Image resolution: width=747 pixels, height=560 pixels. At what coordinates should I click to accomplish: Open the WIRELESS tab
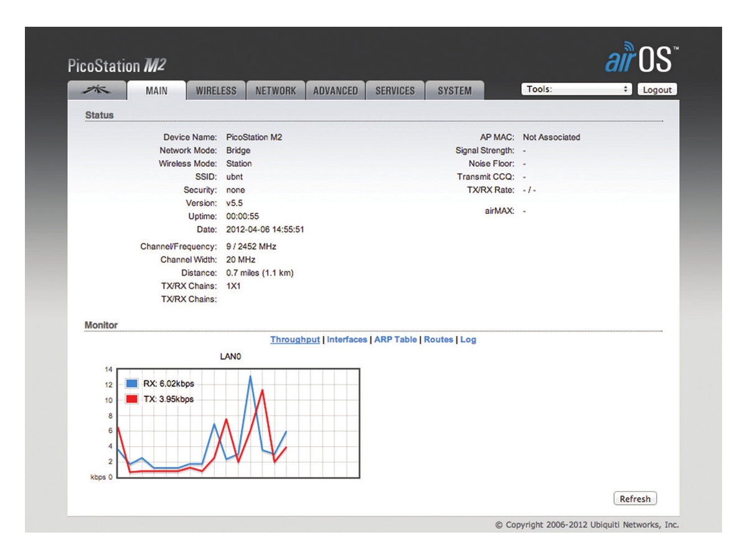(216, 90)
